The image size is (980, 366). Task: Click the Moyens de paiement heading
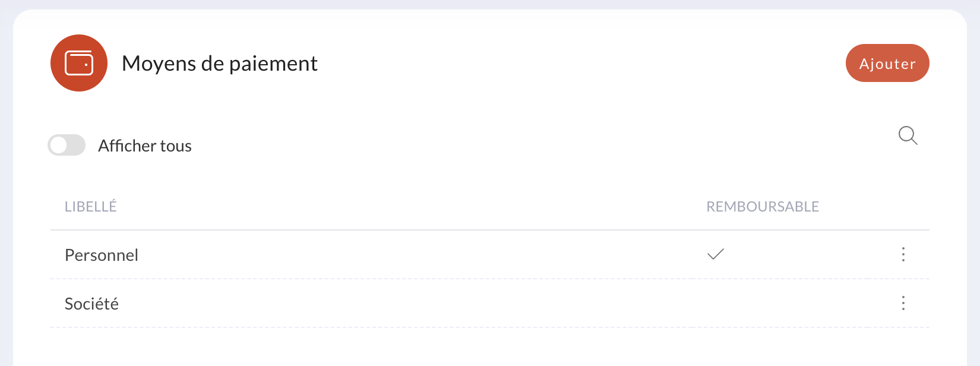(x=220, y=63)
